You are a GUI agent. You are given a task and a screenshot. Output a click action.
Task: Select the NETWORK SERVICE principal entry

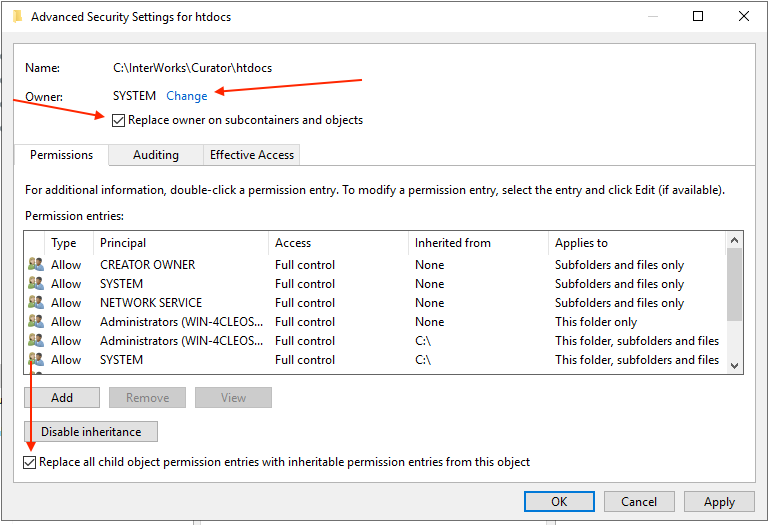click(x=151, y=303)
